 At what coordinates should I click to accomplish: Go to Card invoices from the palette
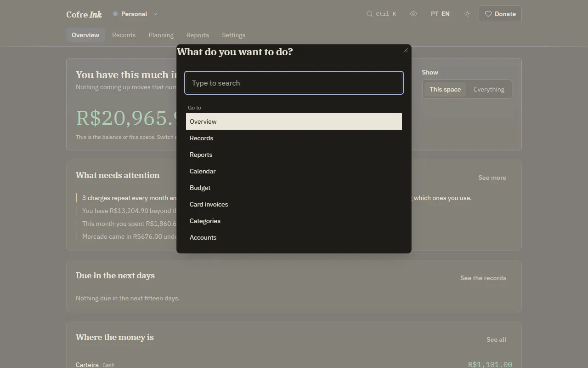pos(294,204)
